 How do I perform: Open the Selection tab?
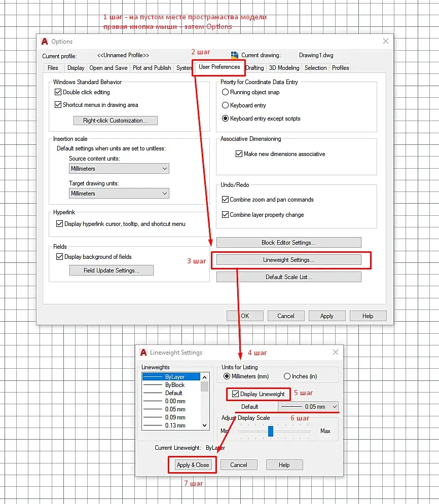click(x=315, y=68)
